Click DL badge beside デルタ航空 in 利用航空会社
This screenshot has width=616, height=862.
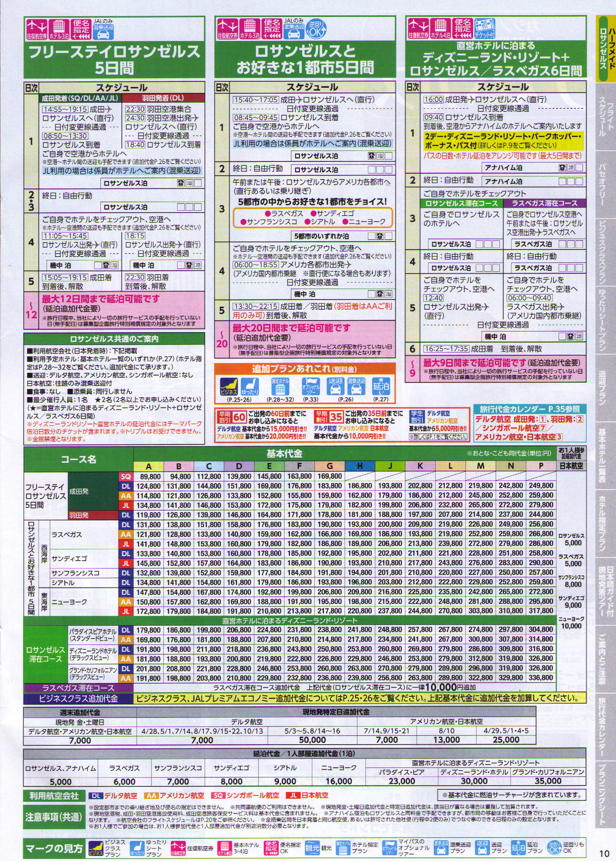click(x=96, y=795)
